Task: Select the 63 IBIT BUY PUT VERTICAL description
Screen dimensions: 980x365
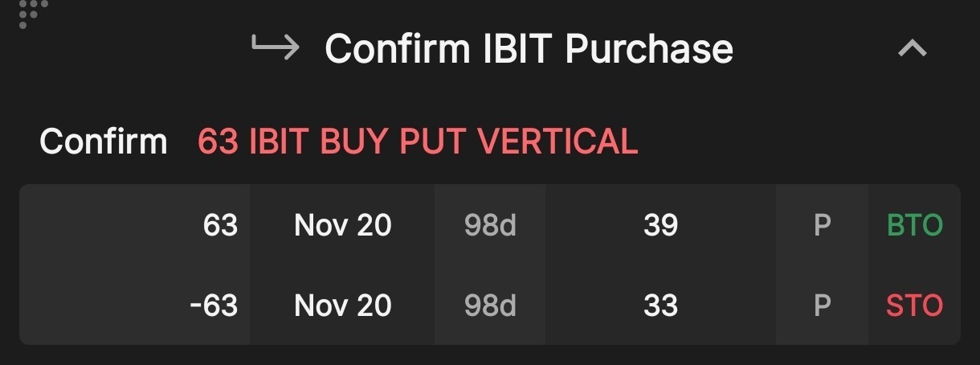Action: pos(418,141)
